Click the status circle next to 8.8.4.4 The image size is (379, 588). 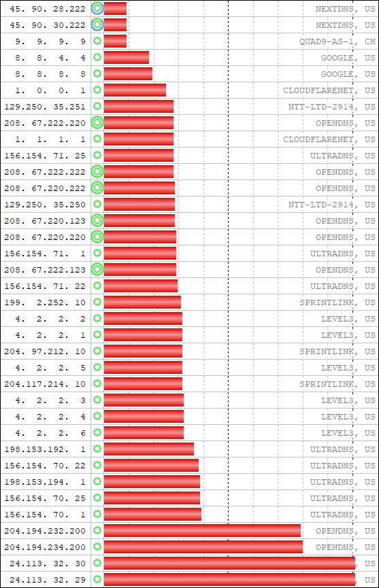(97, 57)
